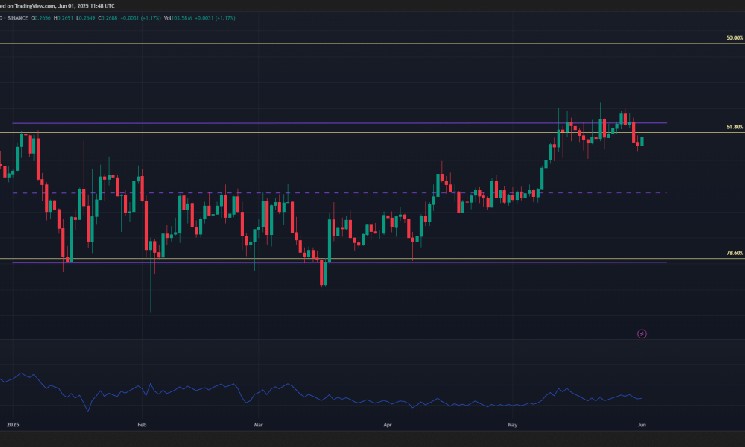Click the Jun label on the time axis
The image size is (745, 447).
click(642, 425)
